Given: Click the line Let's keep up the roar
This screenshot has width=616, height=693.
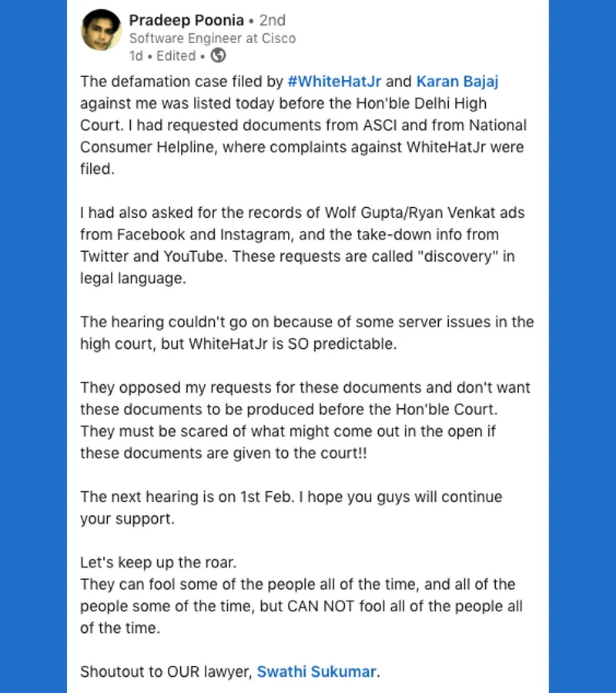Looking at the screenshot, I should point(158,563).
